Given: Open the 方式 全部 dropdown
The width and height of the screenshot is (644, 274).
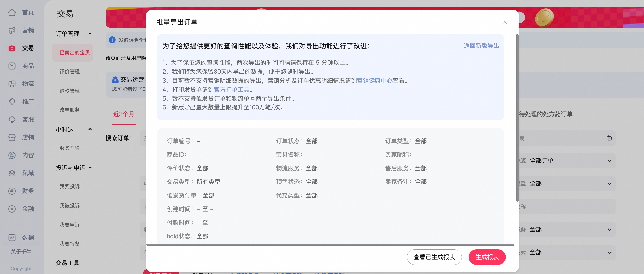Looking at the screenshot, I should pyautogui.click(x=567, y=253).
